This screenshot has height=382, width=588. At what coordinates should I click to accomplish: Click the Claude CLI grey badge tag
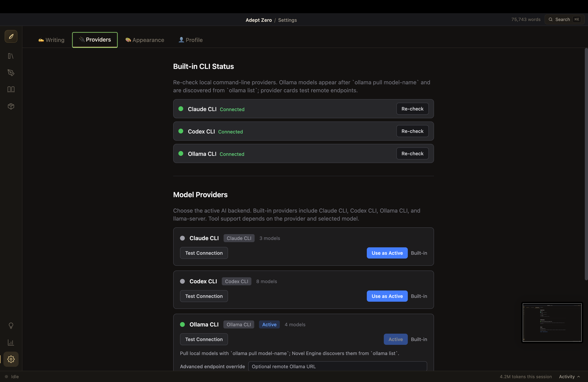(x=239, y=238)
